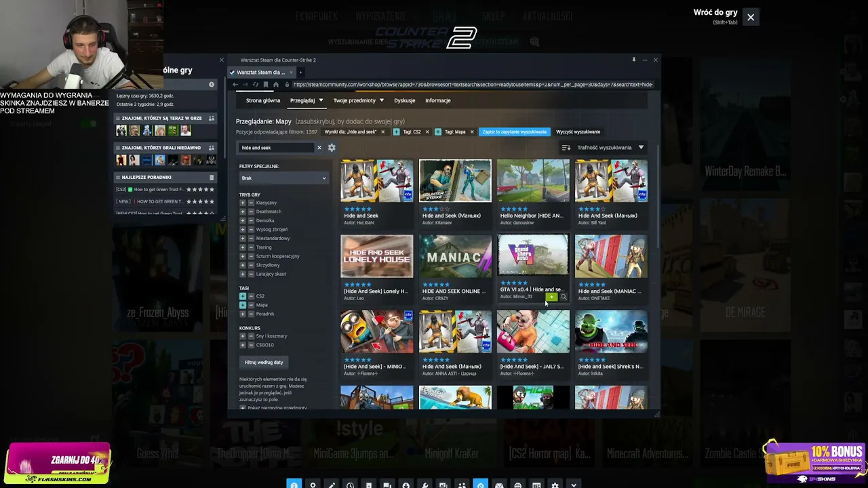Expand more overlay toolbar options chevron

(574, 485)
